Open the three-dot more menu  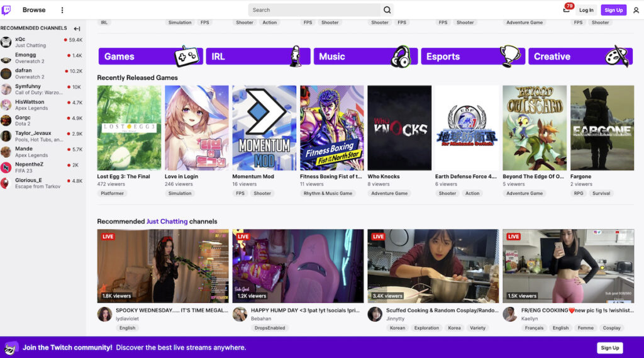tap(62, 10)
